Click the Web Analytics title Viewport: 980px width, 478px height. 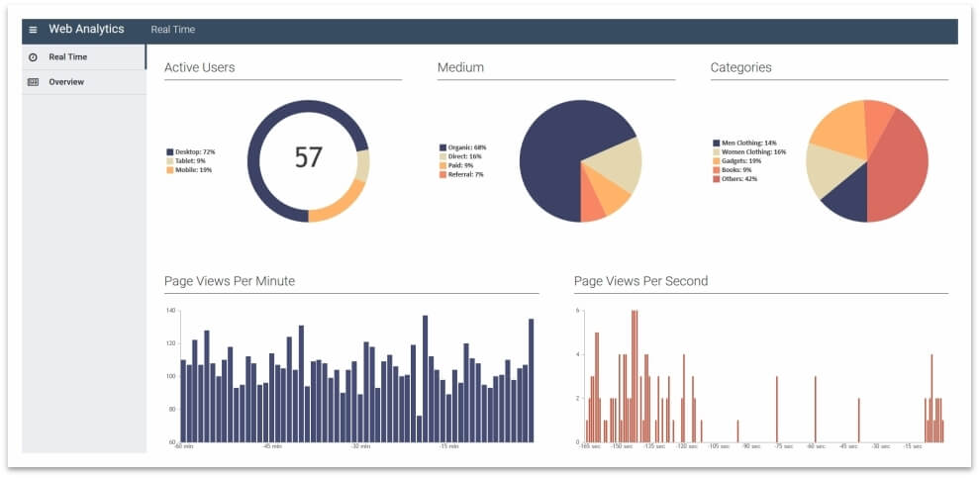click(86, 29)
